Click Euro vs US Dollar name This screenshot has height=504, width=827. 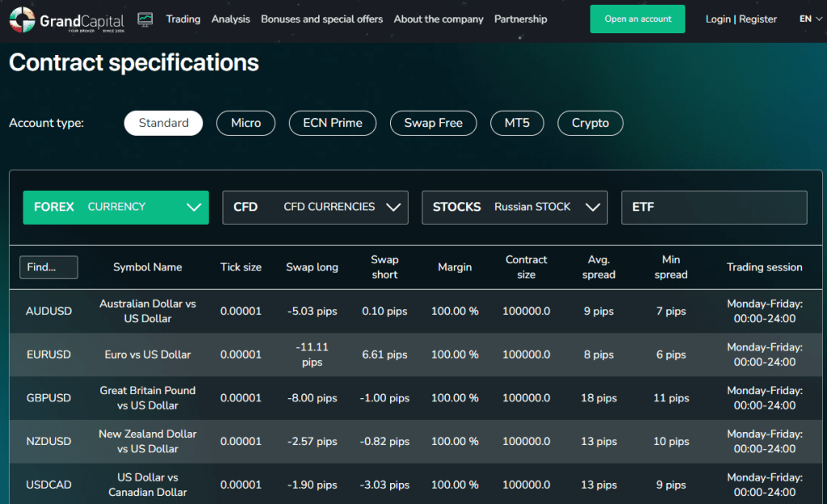pyautogui.click(x=148, y=355)
